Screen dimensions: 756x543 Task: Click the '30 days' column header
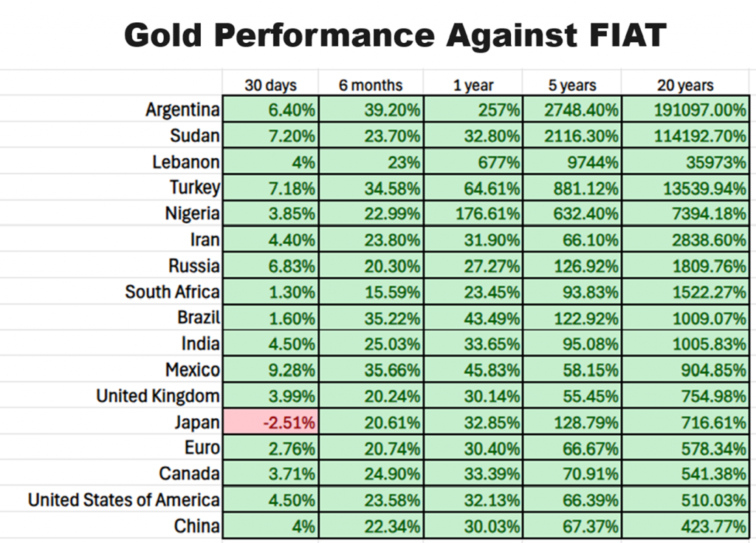[270, 85]
